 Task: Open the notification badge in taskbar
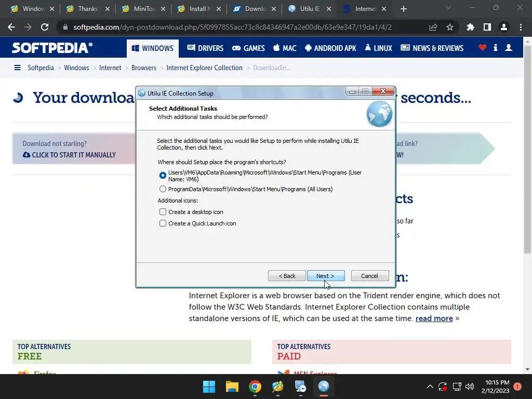click(517, 387)
